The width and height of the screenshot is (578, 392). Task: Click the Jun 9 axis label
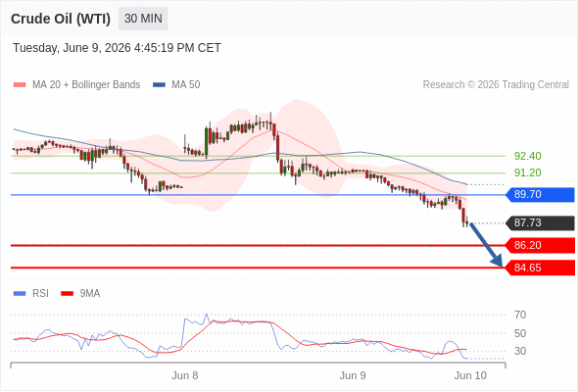(x=353, y=375)
